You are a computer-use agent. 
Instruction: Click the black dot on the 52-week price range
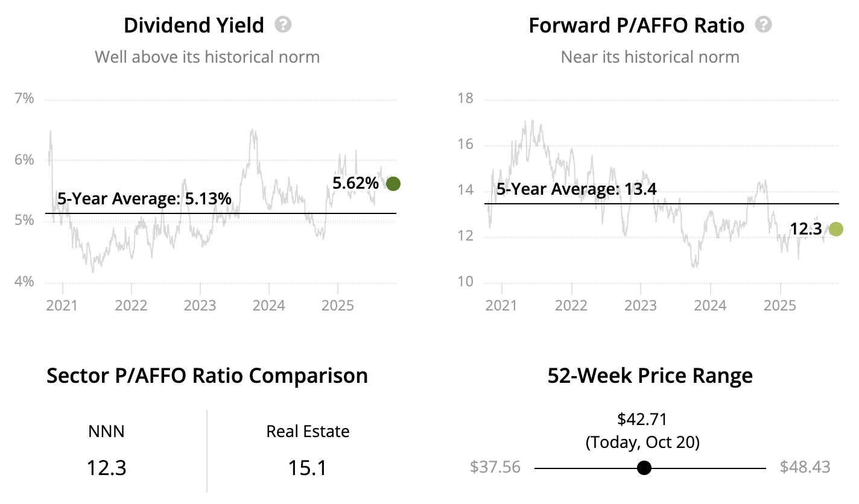coord(644,467)
